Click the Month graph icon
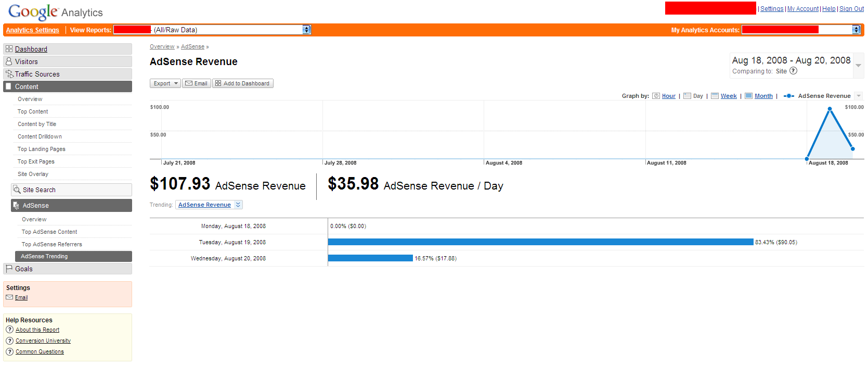This screenshot has height=390, width=868. 748,96
